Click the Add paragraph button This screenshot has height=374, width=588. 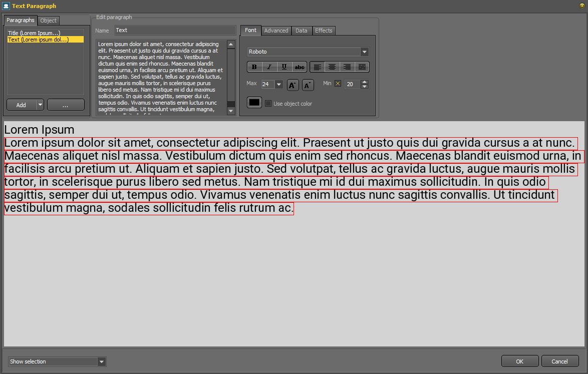[x=22, y=105]
